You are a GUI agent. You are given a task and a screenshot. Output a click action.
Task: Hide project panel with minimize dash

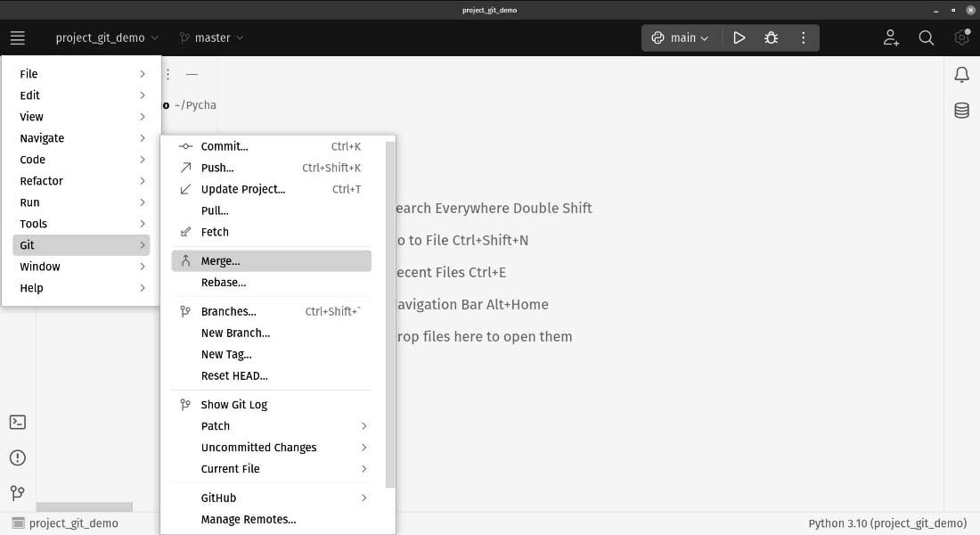tap(192, 75)
